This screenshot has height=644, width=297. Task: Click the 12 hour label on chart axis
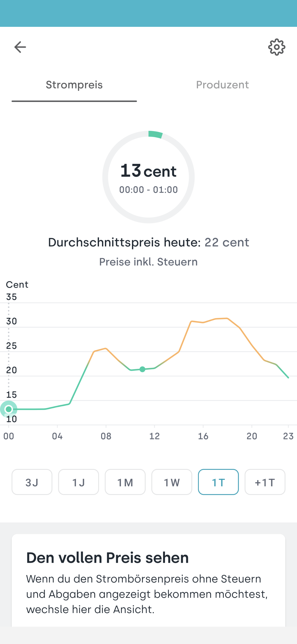tap(154, 436)
